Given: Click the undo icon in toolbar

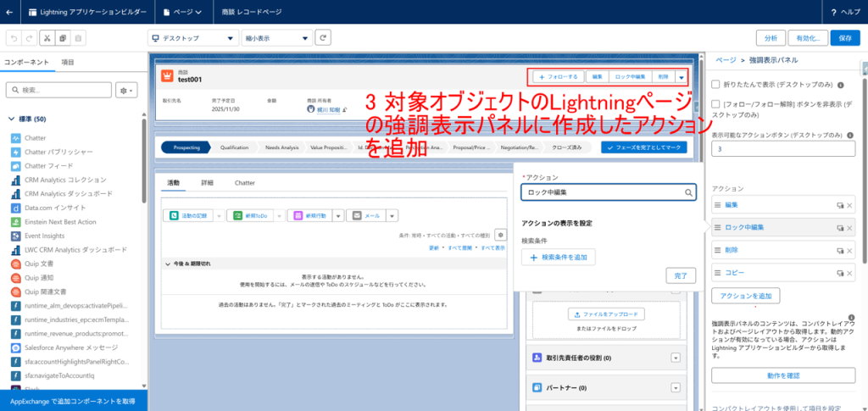Looking at the screenshot, I should (x=14, y=38).
